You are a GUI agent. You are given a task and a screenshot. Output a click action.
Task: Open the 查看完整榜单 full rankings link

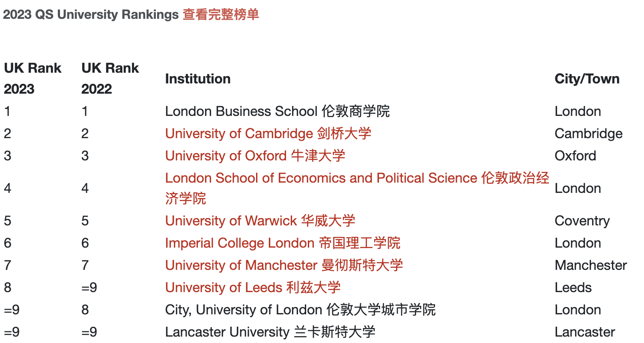pos(221,15)
